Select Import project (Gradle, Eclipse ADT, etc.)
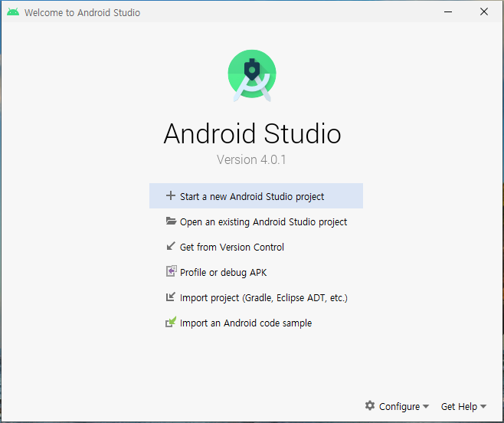 [x=256, y=297]
